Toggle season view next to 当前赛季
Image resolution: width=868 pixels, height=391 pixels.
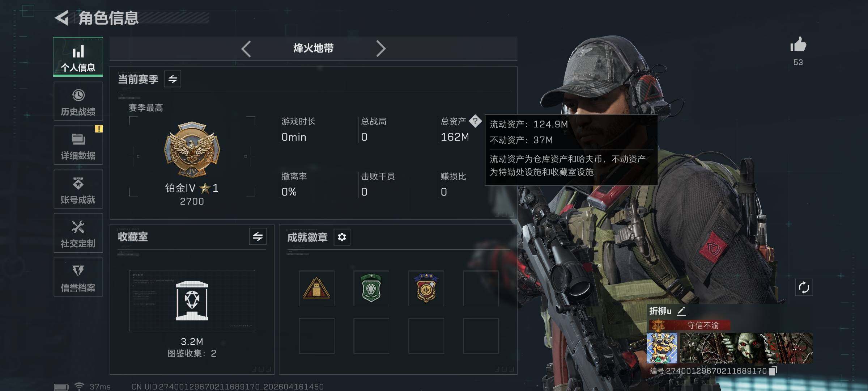(x=173, y=79)
